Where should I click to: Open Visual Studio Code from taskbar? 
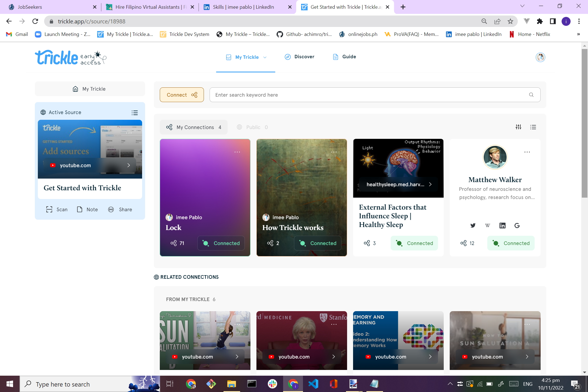click(x=313, y=384)
